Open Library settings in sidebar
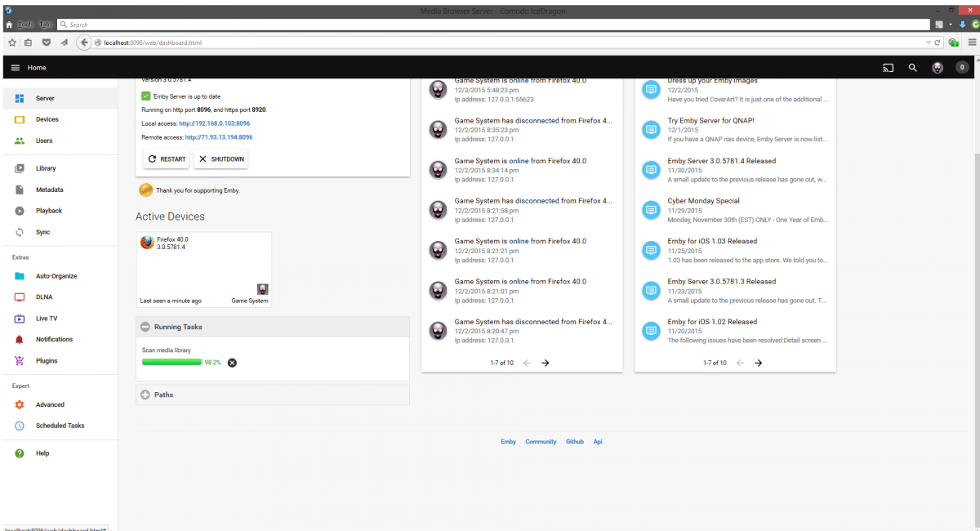Image resolution: width=980 pixels, height=531 pixels. [59, 168]
